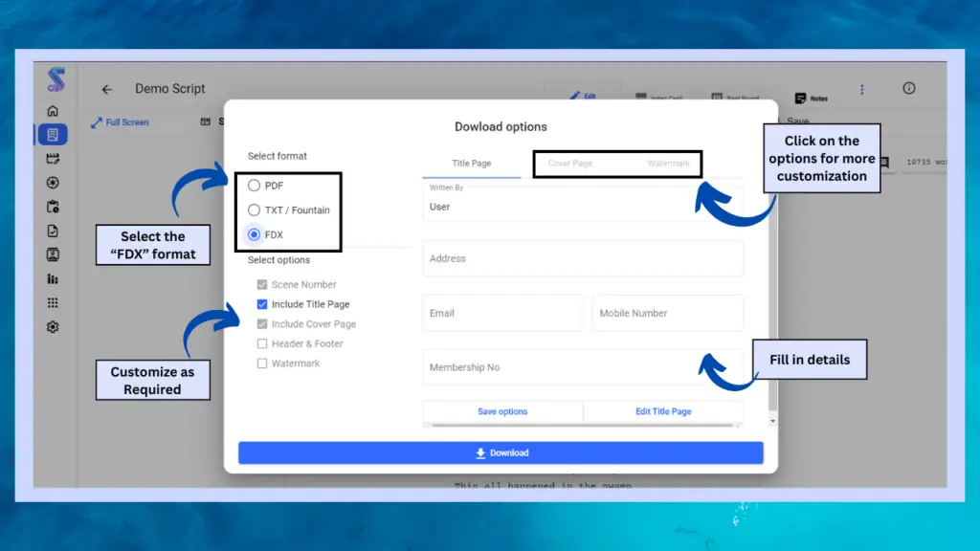Open the settings gear sidebar icon
This screenshot has width=980, height=551.
pos(53,327)
